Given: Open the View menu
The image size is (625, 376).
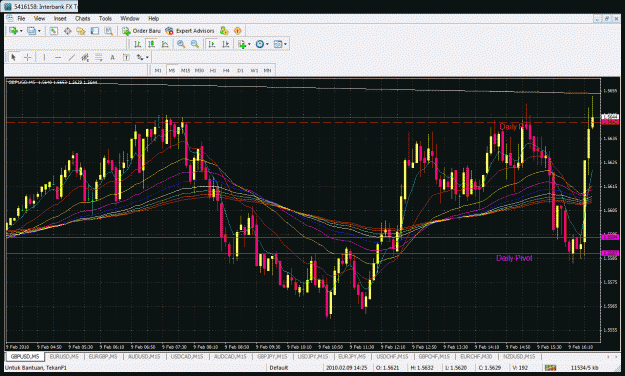Looking at the screenshot, I should (39, 18).
